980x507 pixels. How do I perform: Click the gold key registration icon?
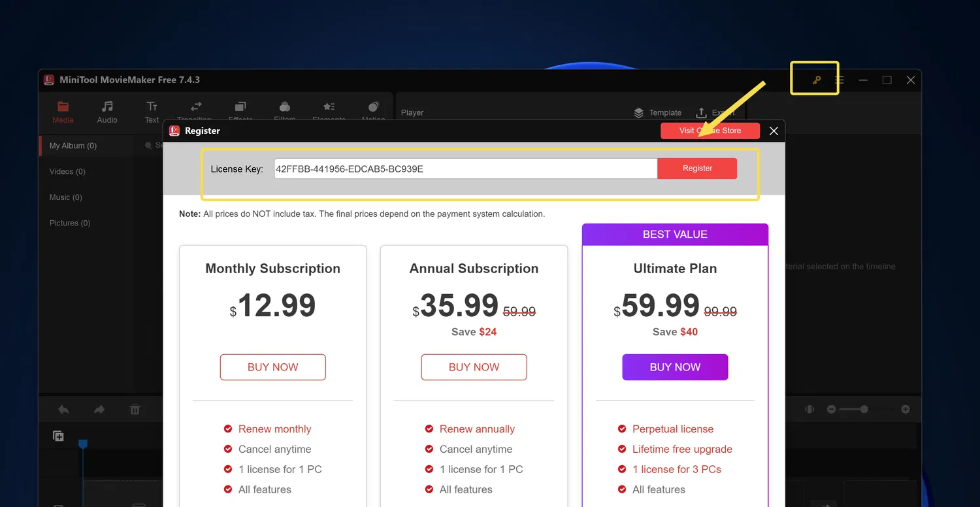coord(816,80)
